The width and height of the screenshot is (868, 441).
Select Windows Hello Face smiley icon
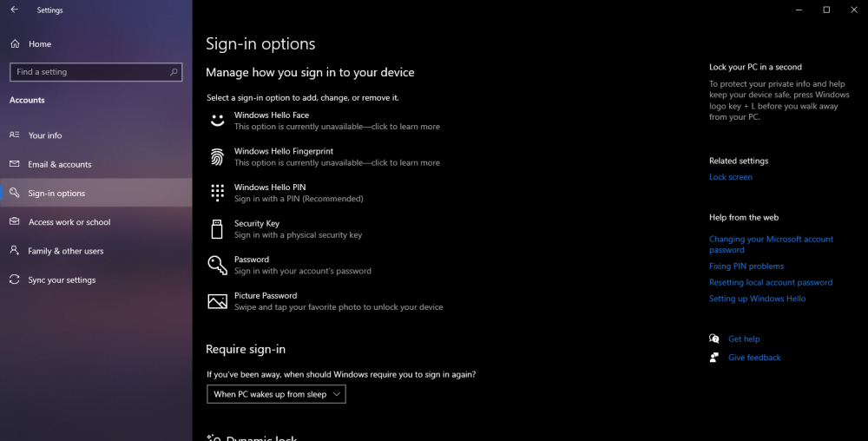217,121
